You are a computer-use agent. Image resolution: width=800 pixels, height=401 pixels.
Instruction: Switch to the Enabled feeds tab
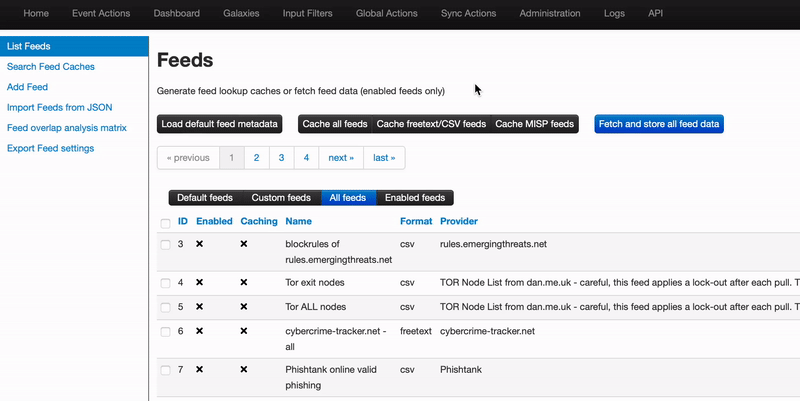click(x=415, y=198)
